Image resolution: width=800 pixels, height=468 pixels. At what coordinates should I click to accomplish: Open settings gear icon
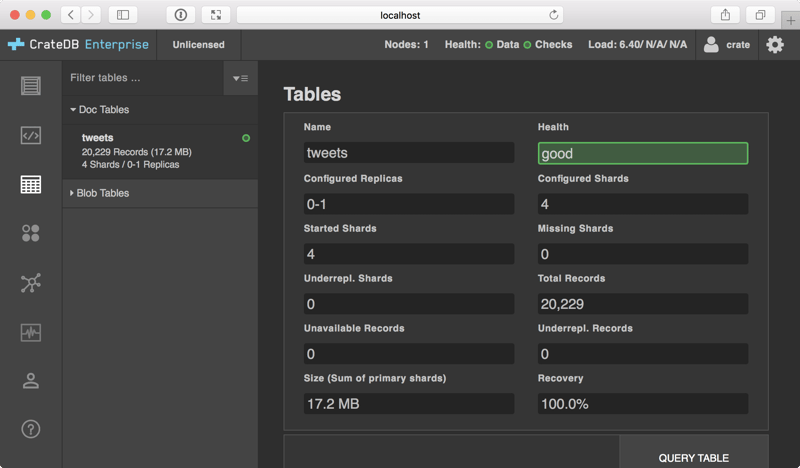774,44
